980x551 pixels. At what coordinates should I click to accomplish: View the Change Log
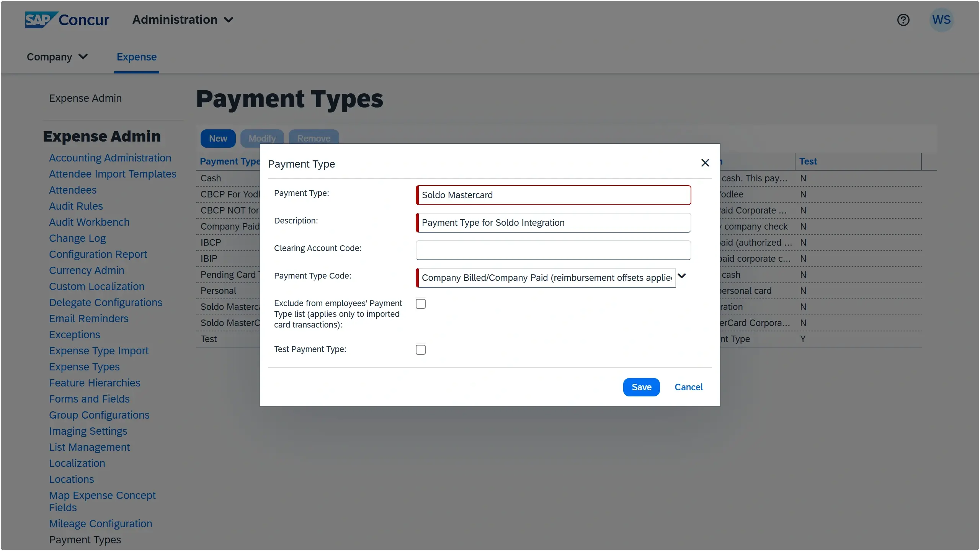[77, 238]
